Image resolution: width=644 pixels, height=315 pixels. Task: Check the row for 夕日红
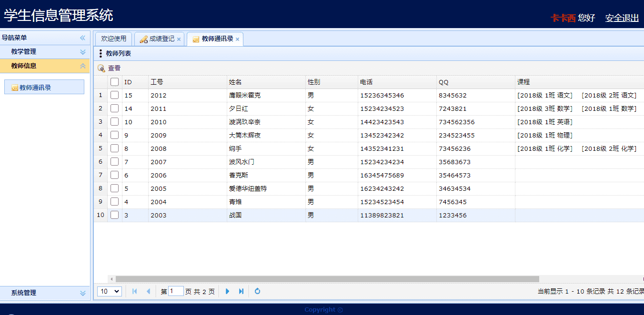(x=114, y=108)
